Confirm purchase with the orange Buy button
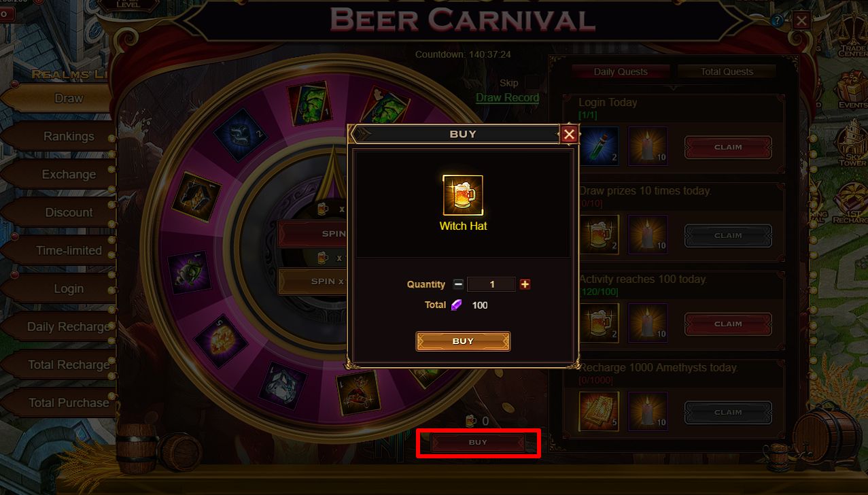Screen dimensions: 868x495 [463, 341]
